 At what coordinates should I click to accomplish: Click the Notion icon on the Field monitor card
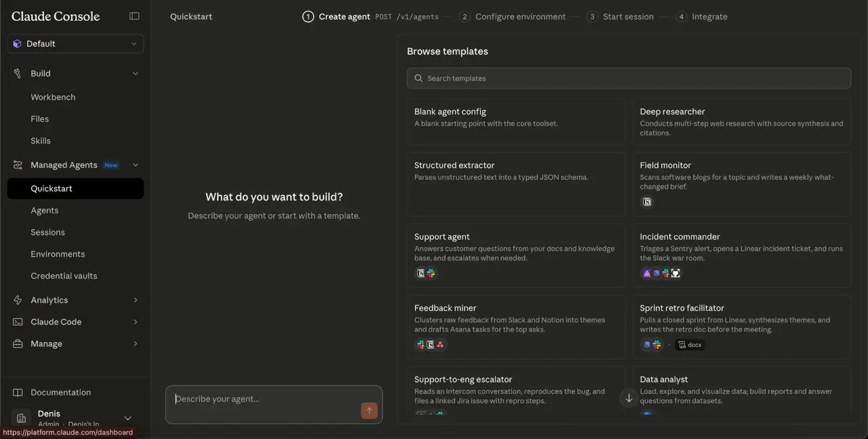click(647, 202)
